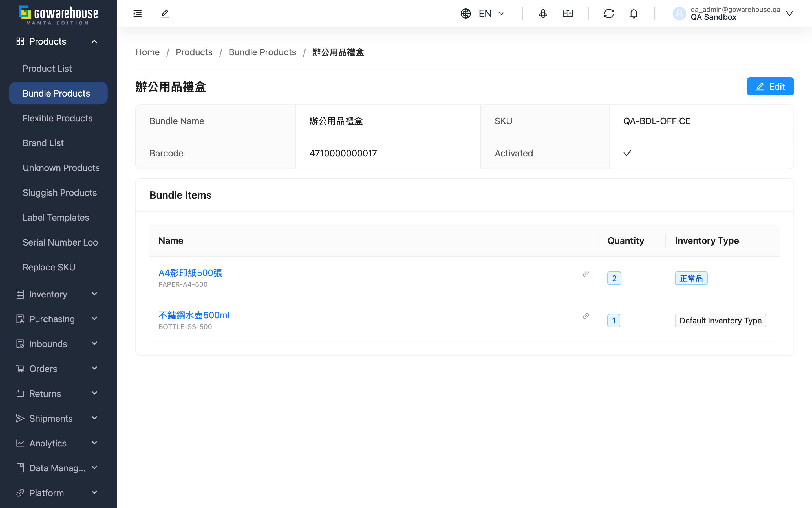
Task: Click the Analytics chart icon
Action: pyautogui.click(x=20, y=443)
